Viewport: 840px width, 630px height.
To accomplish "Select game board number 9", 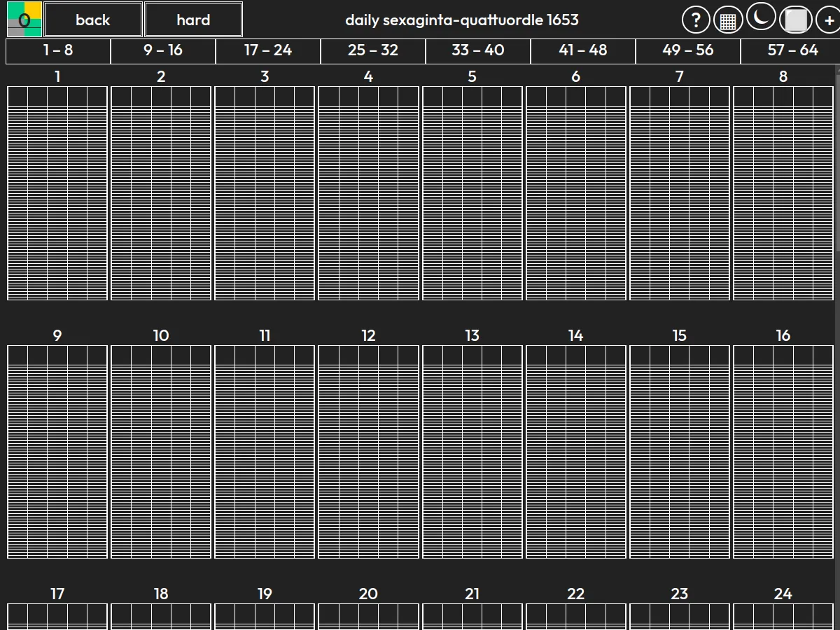I will click(x=57, y=451).
